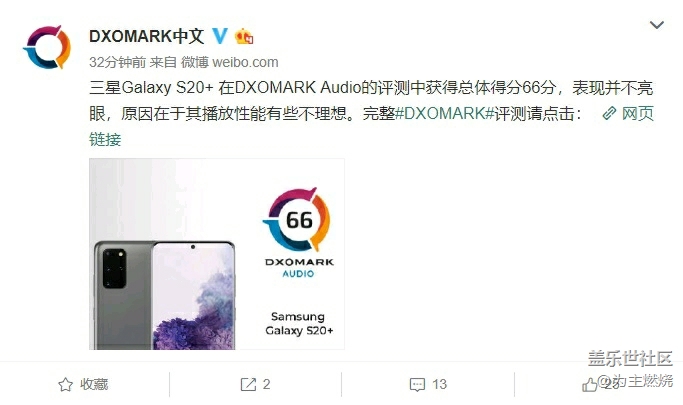The width and height of the screenshot is (683, 405).
Task: Follow the 网页链接 web link text
Action: click(638, 114)
